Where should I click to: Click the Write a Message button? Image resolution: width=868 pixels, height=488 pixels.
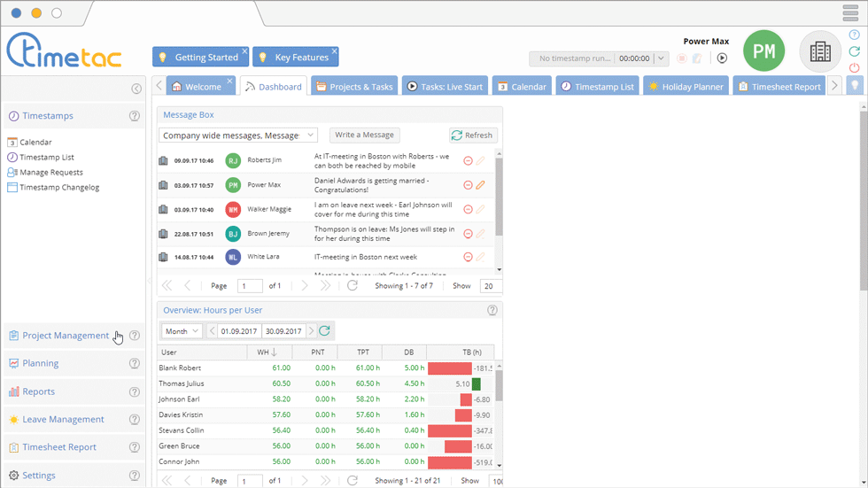364,136
